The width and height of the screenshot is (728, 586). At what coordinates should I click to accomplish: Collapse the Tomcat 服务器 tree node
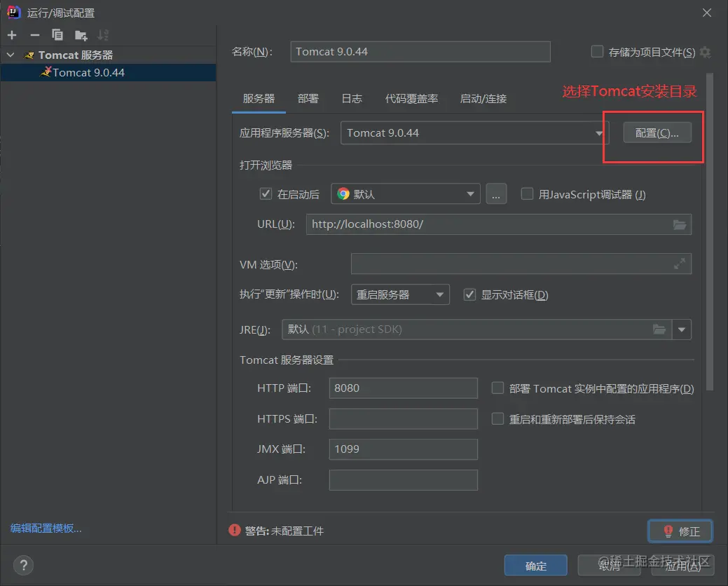click(11, 55)
